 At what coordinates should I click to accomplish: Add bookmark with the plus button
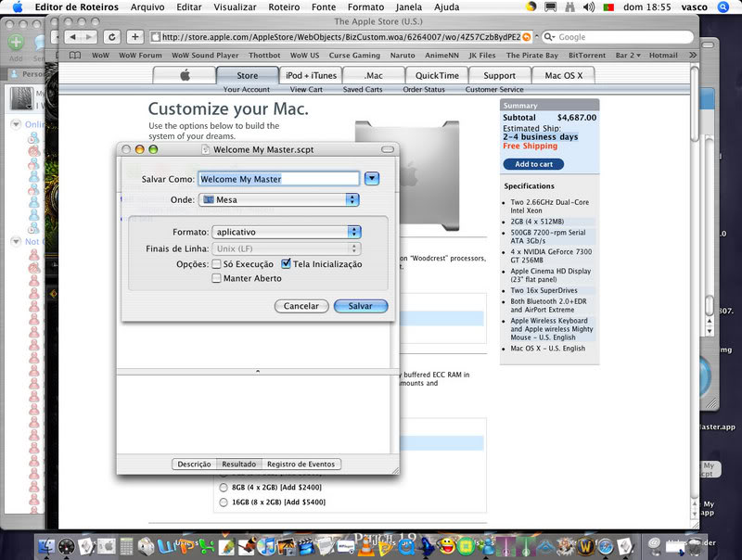coord(134,37)
